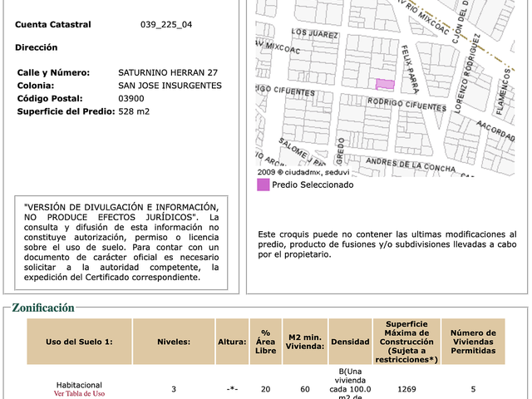This screenshot has width=532, height=399.
Task: Click the 'Zonificación' section heading
Action: click(43, 308)
